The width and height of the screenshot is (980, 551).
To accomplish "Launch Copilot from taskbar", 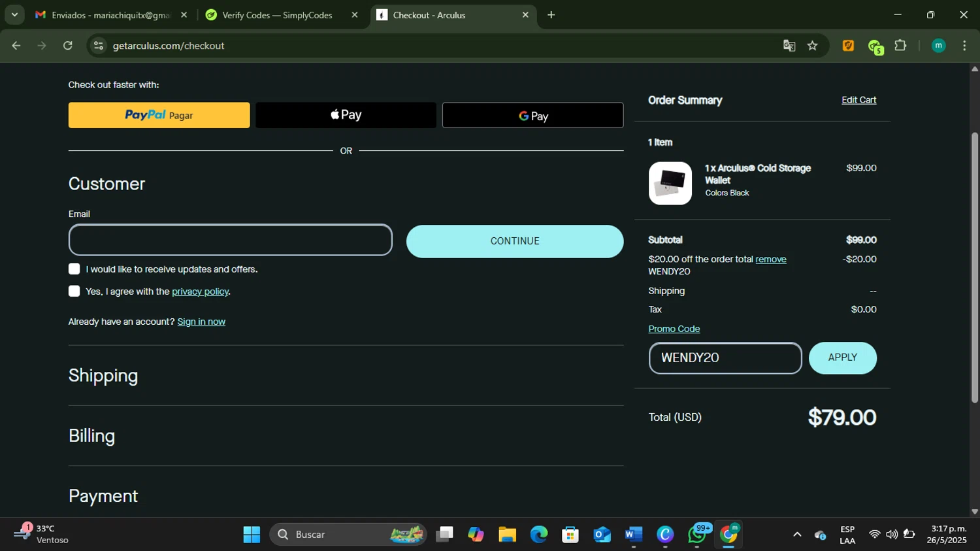I will (476, 535).
